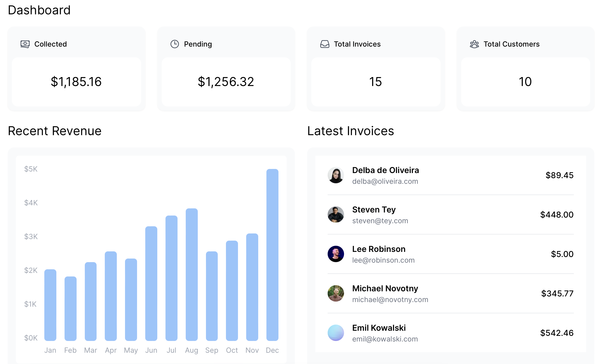
Task: Click the Latest Invoices heading
Action: click(x=350, y=131)
